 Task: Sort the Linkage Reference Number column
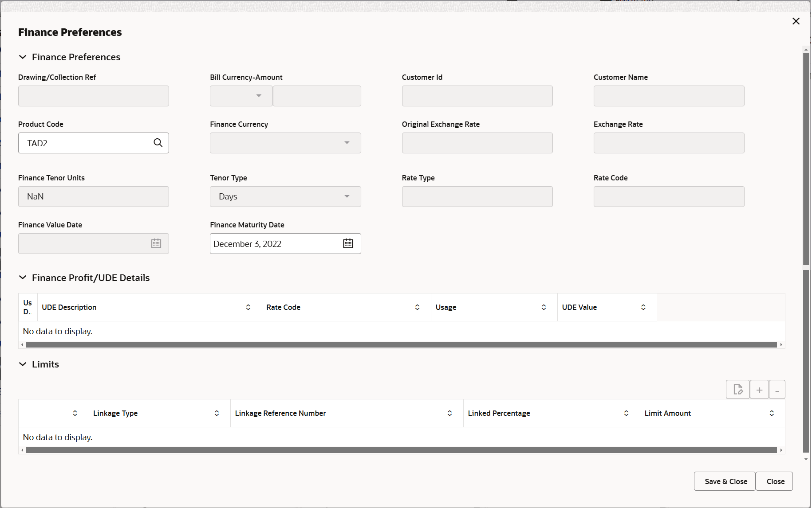449,413
